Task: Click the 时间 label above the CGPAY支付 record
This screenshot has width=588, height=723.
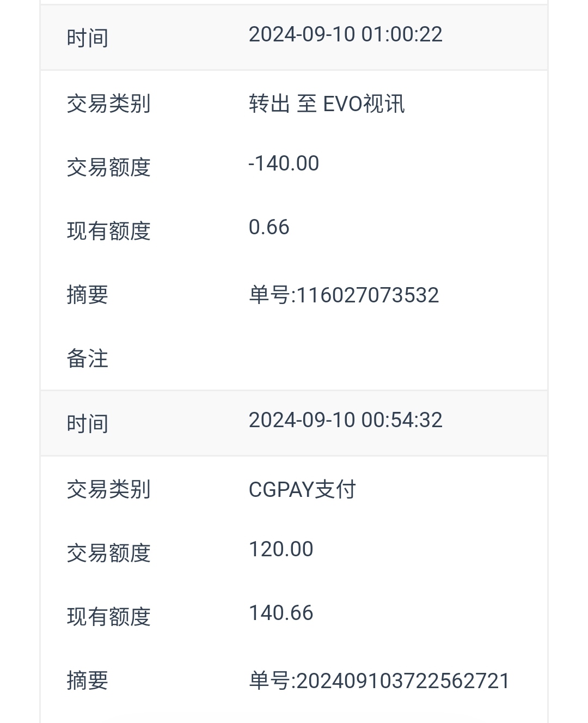Action: tap(87, 424)
